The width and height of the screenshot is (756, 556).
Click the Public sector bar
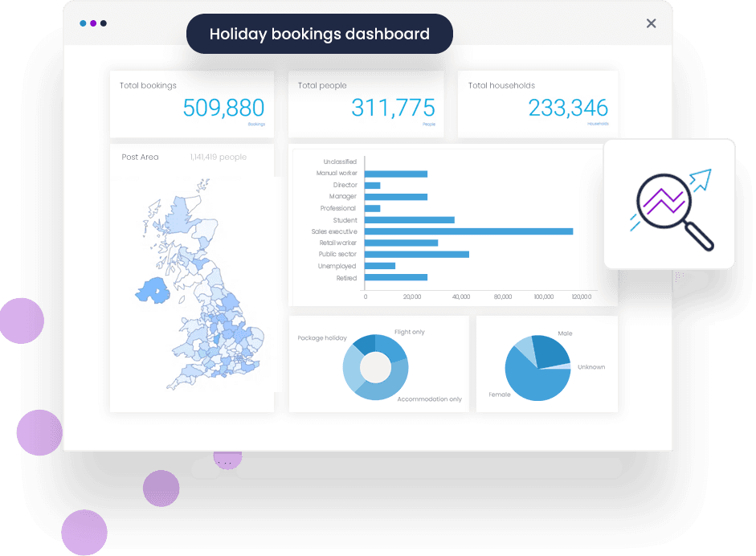(x=416, y=254)
